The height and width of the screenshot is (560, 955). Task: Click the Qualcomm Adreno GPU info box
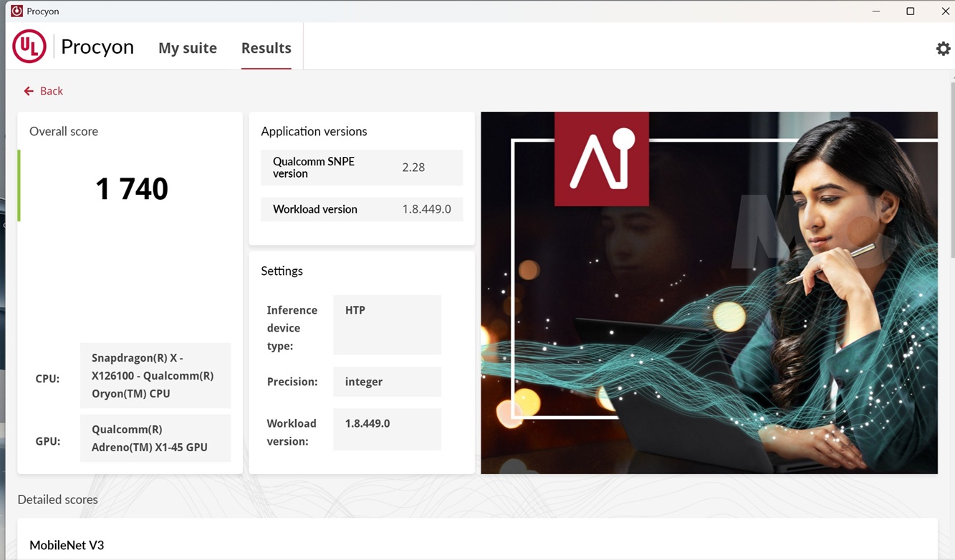tap(155, 438)
